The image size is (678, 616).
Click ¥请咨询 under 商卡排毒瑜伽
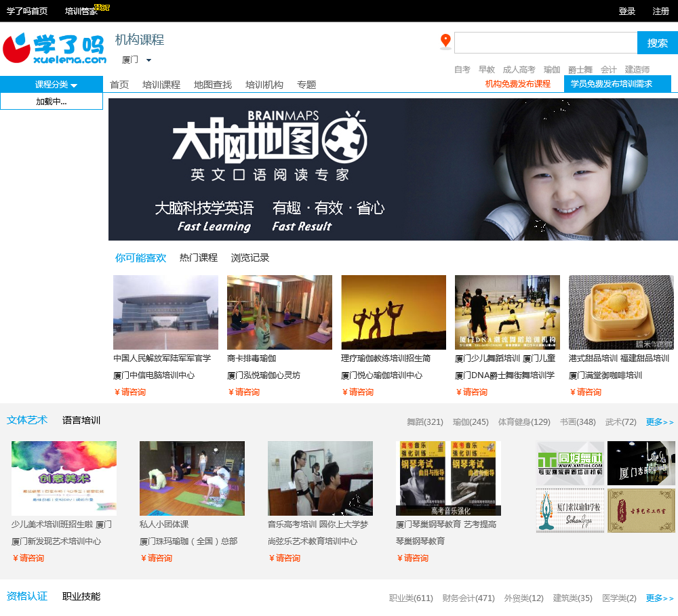[x=244, y=392]
